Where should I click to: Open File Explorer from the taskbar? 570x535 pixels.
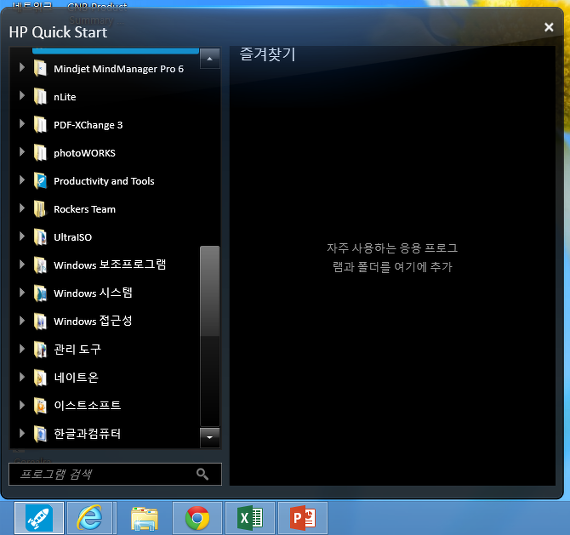click(144, 518)
